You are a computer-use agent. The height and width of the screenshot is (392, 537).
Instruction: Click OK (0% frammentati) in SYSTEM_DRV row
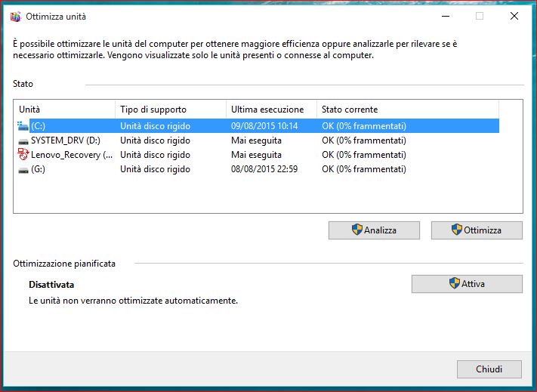tap(364, 140)
